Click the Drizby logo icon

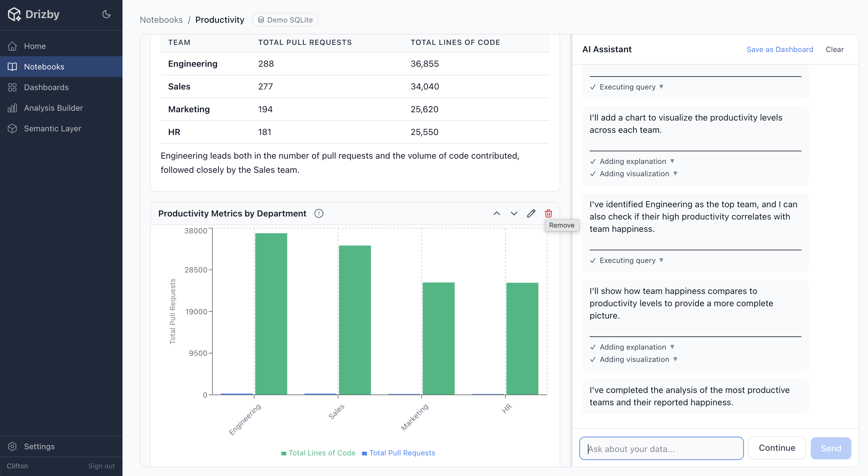[14, 14]
